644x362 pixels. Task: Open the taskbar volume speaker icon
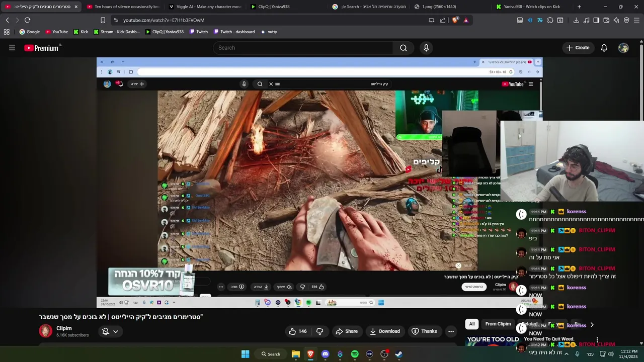tap(611, 354)
